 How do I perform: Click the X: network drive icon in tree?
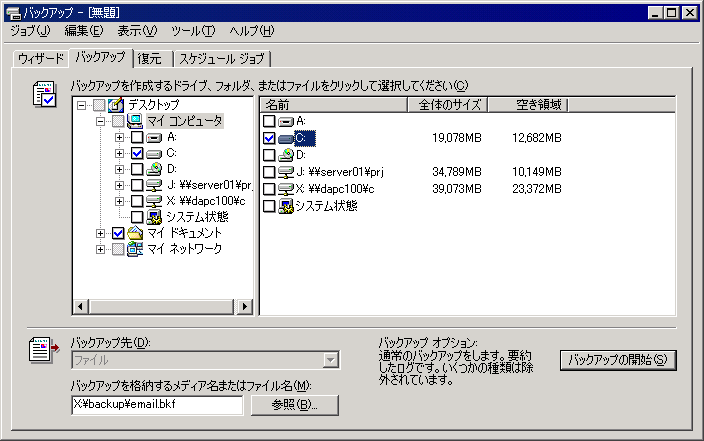point(154,201)
